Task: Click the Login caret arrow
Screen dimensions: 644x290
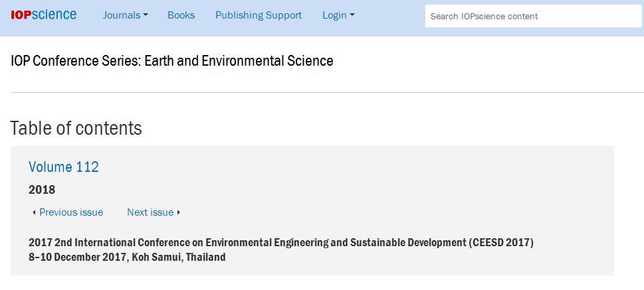Action: coord(352,15)
